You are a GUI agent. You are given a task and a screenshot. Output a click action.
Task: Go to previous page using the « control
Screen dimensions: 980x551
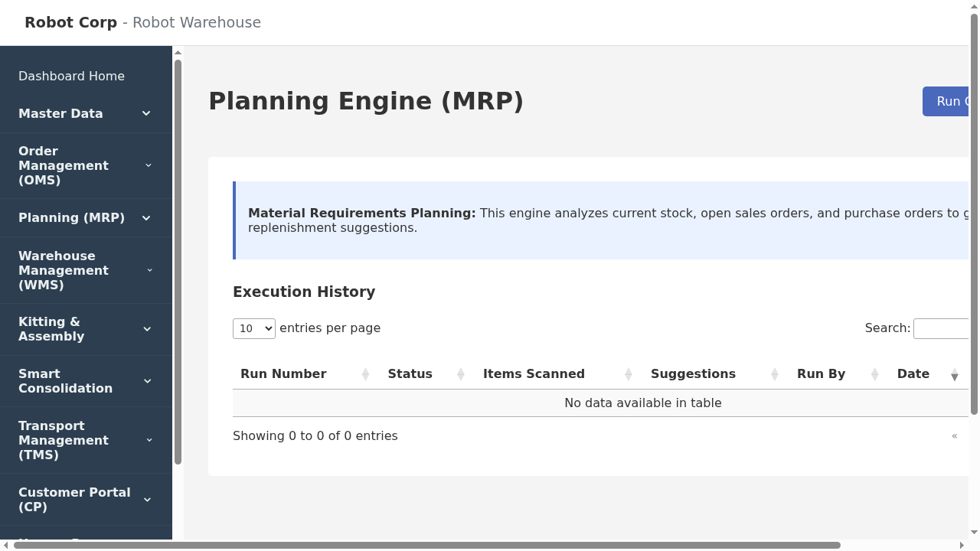pyautogui.click(x=955, y=435)
